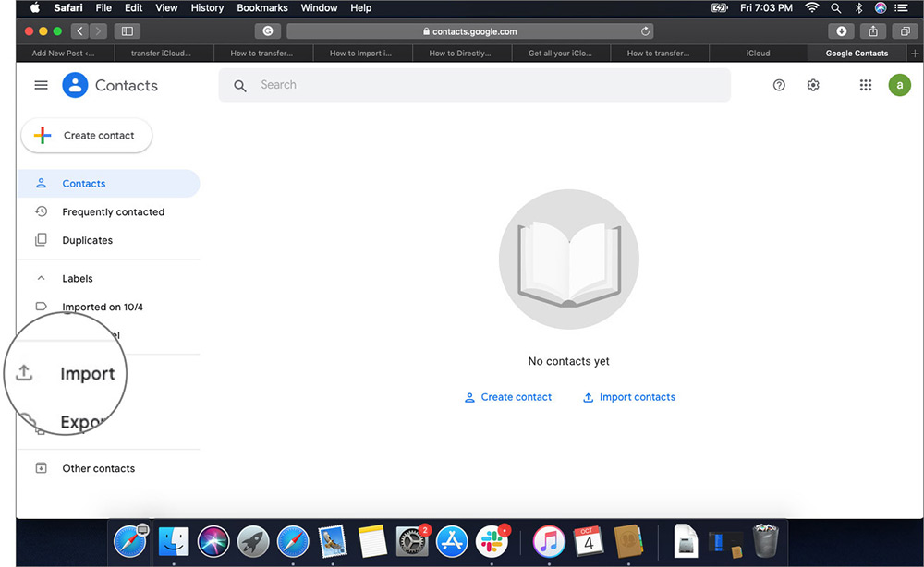The width and height of the screenshot is (924, 567).
Task: Open the Contacts settings gear
Action: tap(813, 85)
